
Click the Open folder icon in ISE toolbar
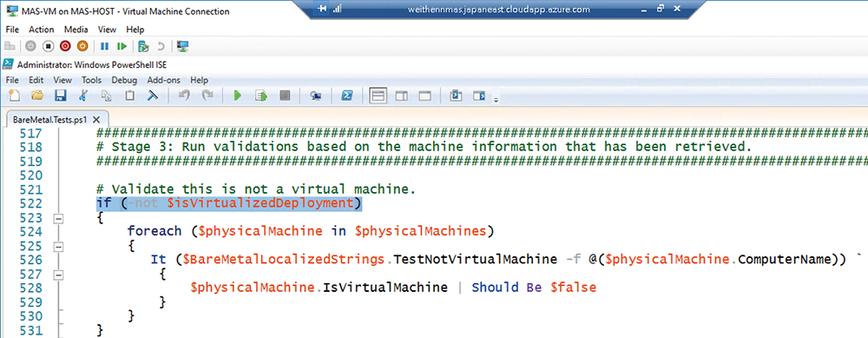(37, 96)
